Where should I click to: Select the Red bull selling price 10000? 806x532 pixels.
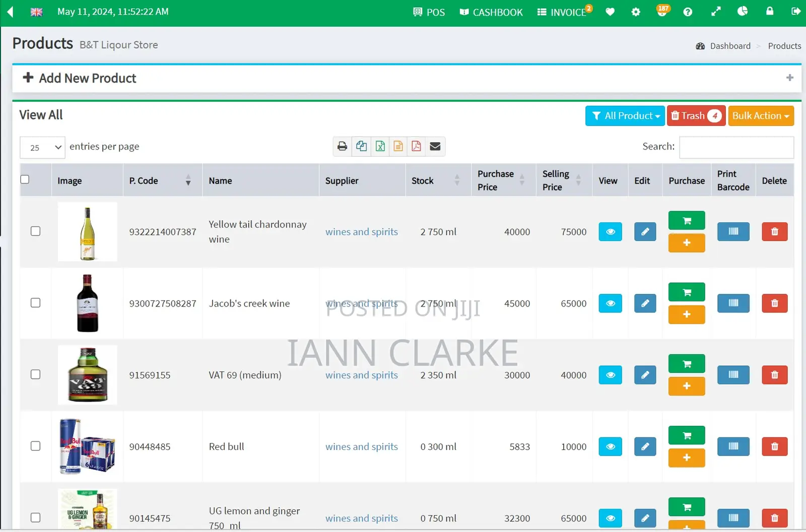(574, 446)
